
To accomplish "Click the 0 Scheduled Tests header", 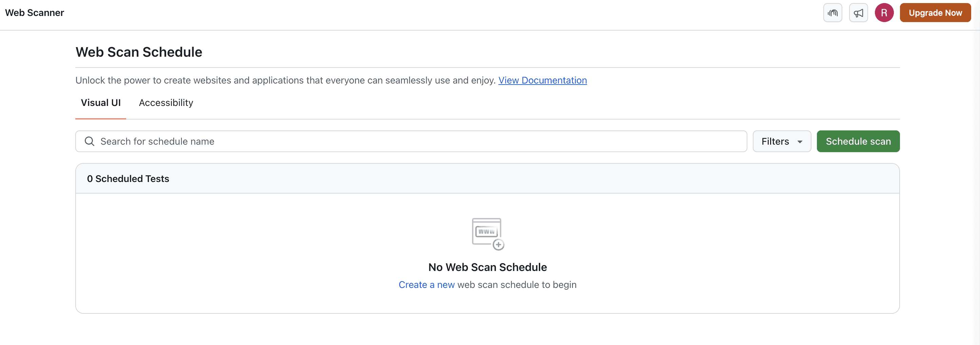I will [x=128, y=178].
